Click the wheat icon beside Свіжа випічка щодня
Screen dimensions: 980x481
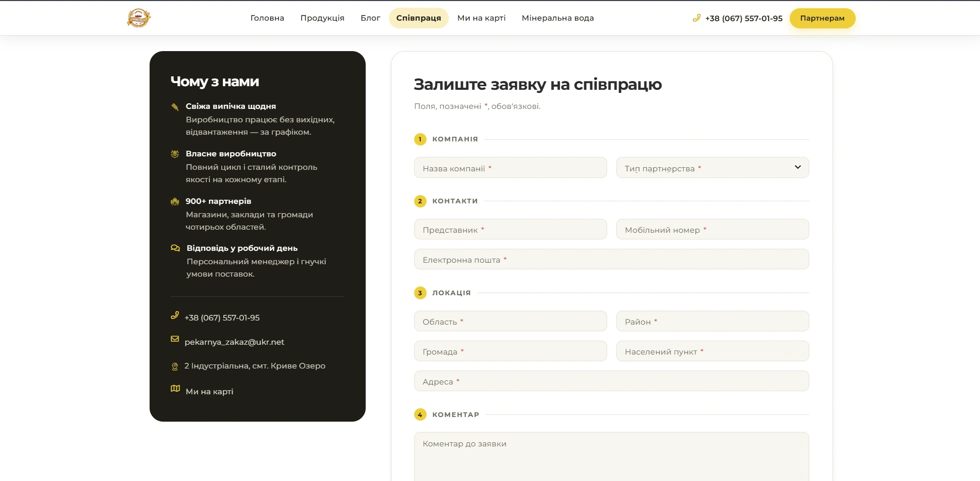(x=175, y=107)
